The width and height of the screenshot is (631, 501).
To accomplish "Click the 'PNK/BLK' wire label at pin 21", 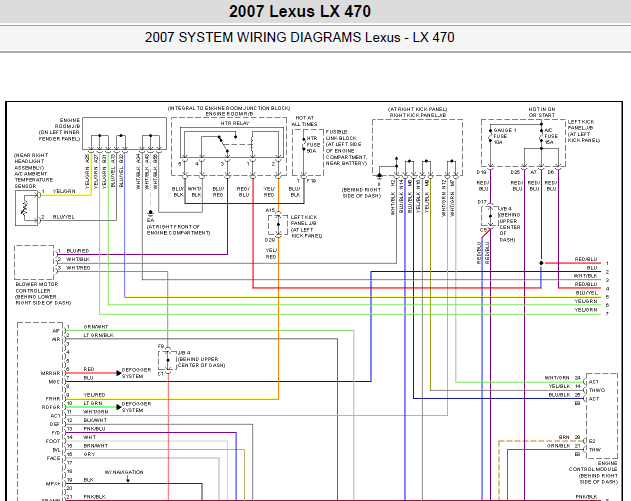I will [x=94, y=497].
